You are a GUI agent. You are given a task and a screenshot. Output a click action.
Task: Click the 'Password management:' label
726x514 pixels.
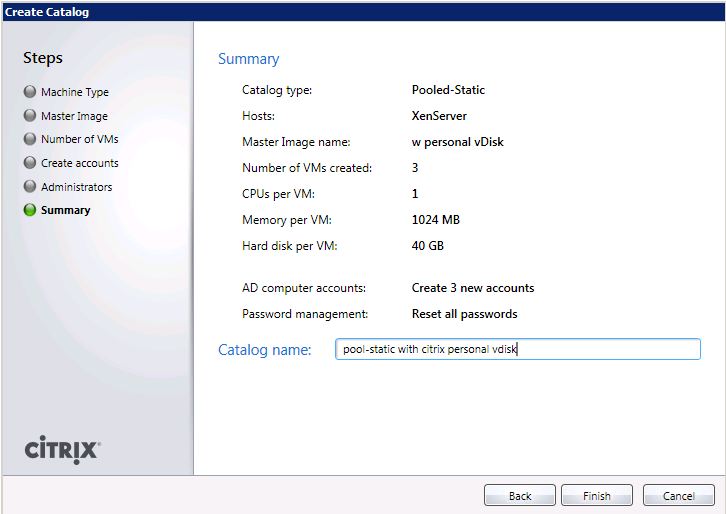pos(305,314)
